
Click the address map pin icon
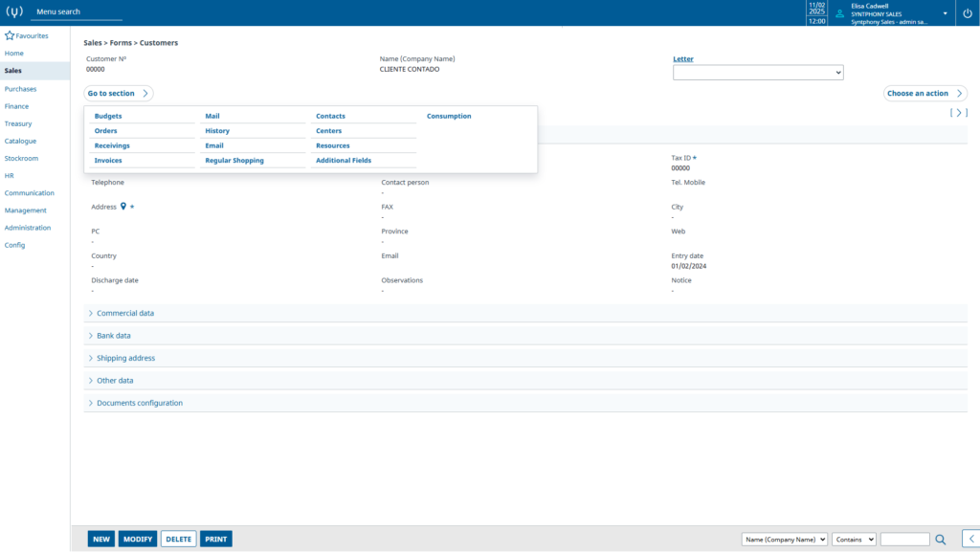click(123, 207)
